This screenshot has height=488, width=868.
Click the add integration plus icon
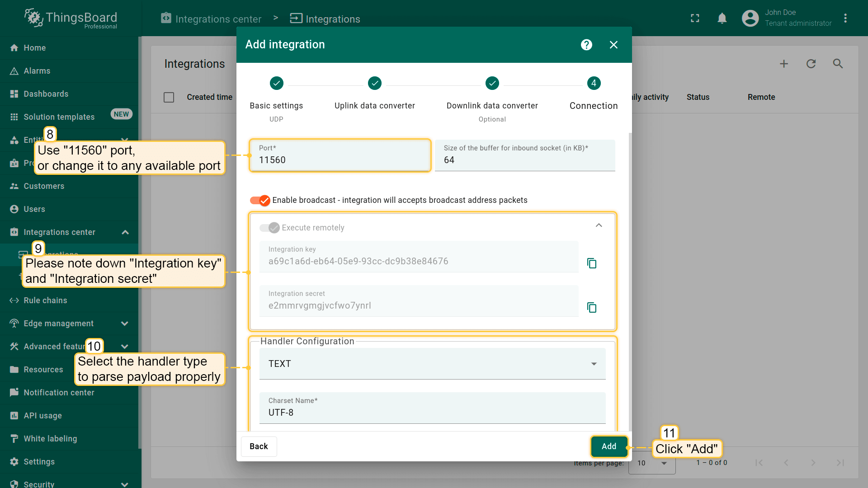coord(784,64)
